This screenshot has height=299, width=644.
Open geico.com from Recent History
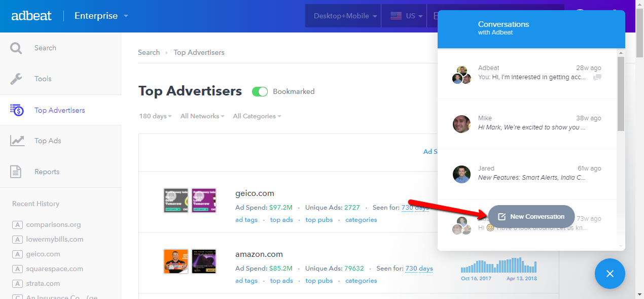43,254
